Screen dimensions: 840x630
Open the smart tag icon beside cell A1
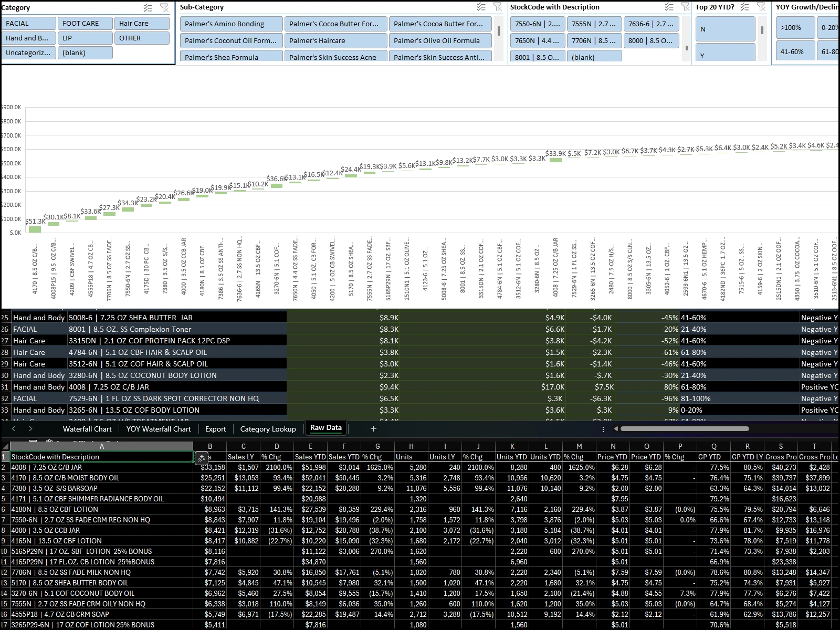pos(201,458)
